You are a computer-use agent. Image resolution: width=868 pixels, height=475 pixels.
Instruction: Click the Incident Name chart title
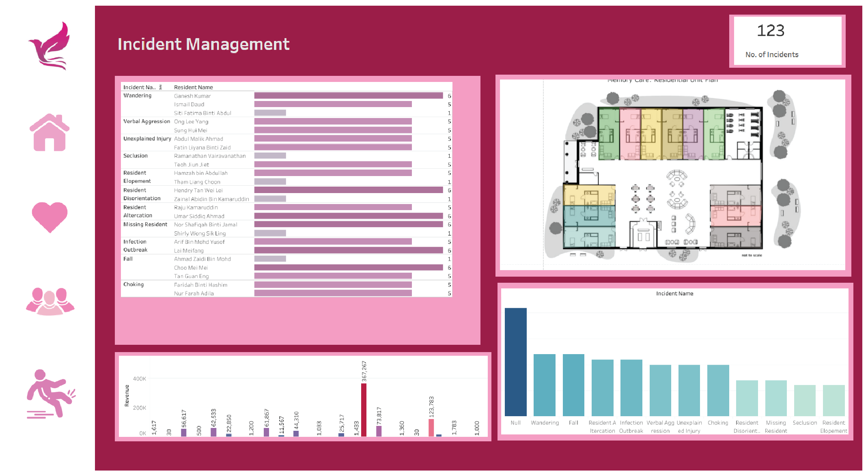point(674,293)
